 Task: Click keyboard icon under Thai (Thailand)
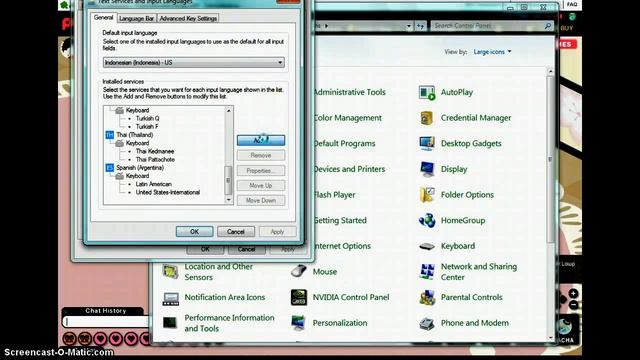120,143
